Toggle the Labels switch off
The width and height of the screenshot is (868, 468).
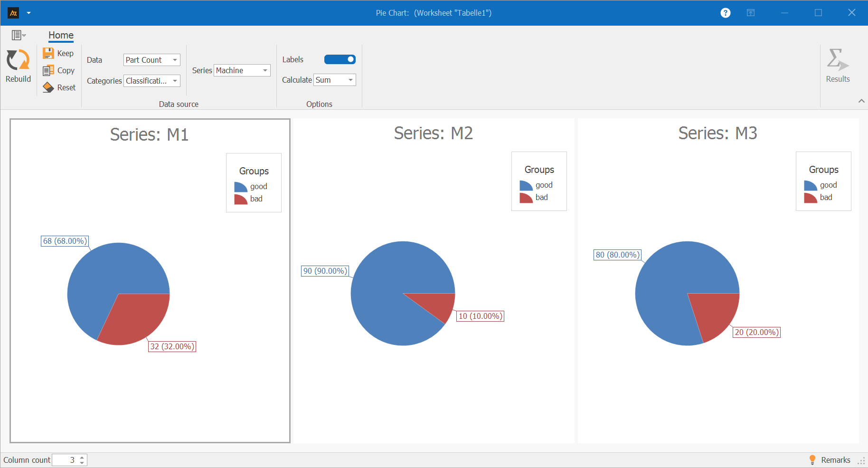point(340,59)
